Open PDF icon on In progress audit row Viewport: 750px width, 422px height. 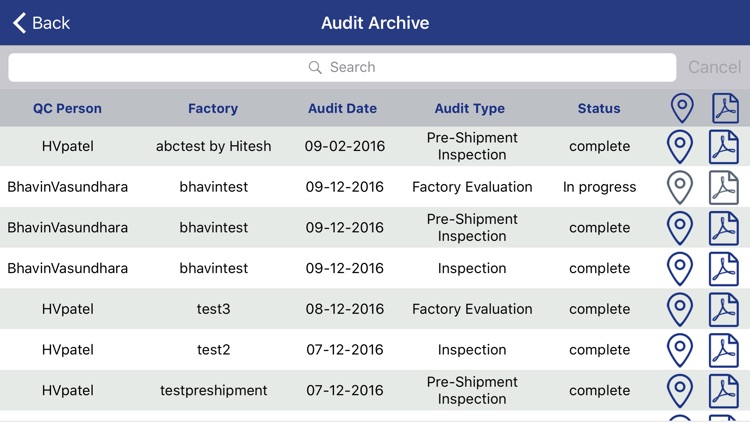pos(724,187)
